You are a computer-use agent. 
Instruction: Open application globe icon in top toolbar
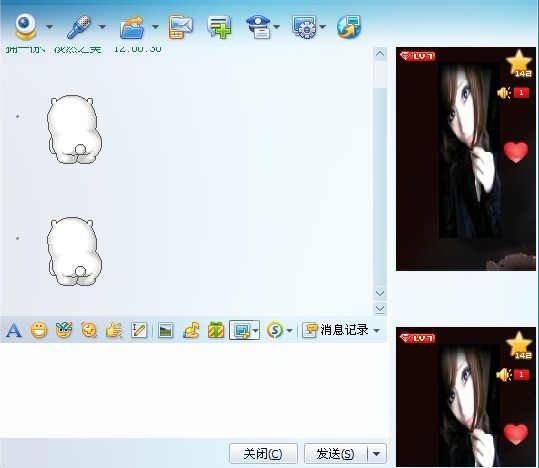point(349,27)
